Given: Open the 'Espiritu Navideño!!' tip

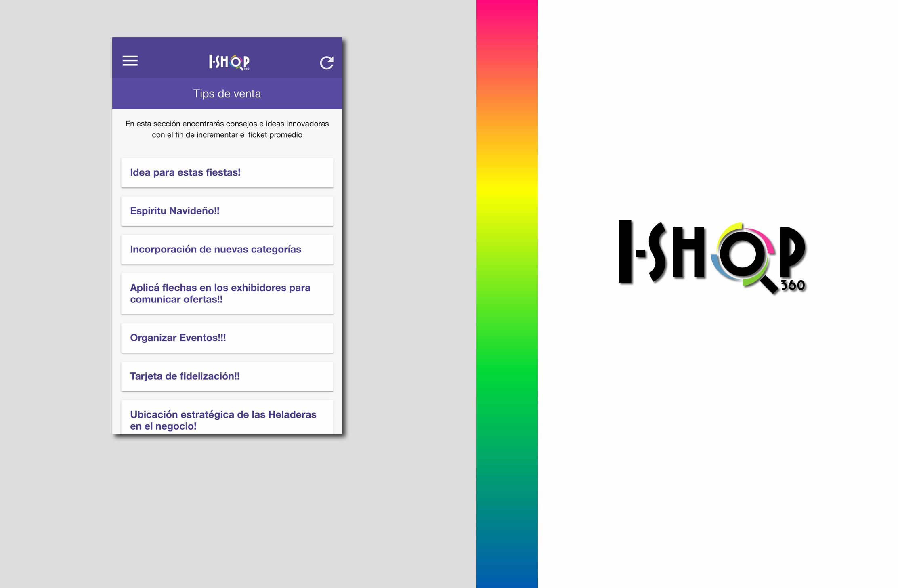Looking at the screenshot, I should 227,211.
